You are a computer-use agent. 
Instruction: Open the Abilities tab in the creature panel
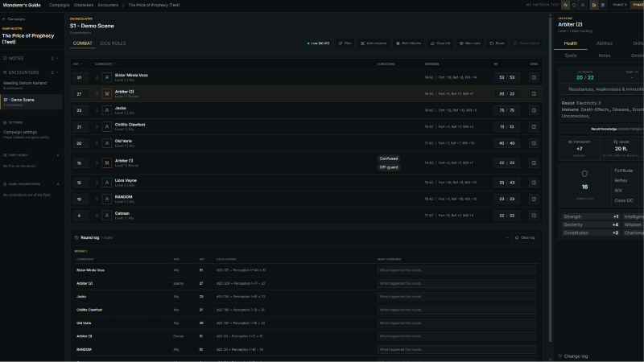605,43
